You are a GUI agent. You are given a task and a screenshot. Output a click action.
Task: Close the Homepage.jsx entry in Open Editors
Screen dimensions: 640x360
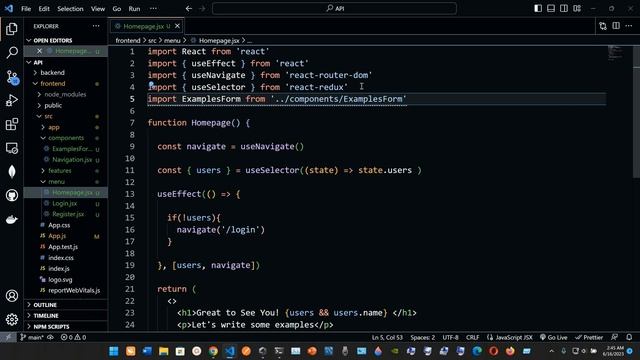pos(39,51)
